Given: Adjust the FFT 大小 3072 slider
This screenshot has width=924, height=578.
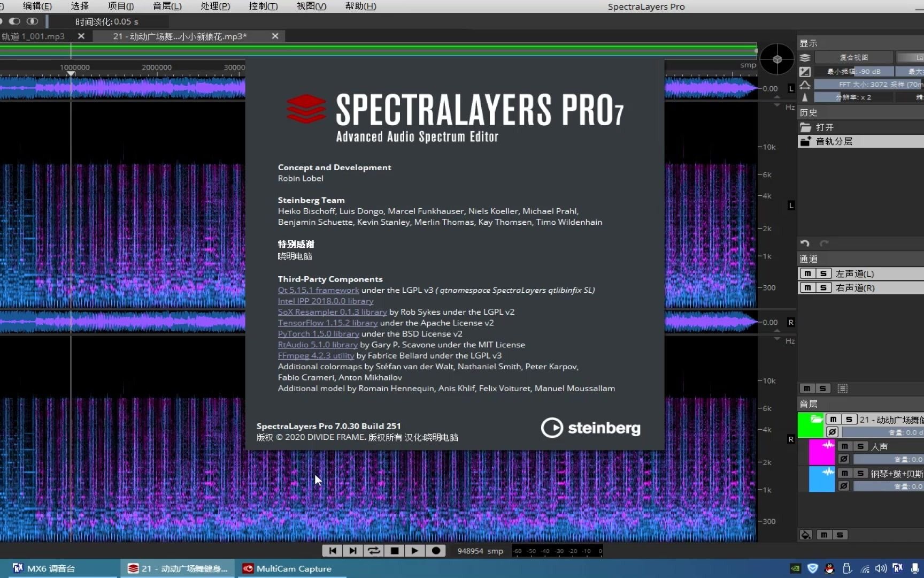Looking at the screenshot, I should [869, 84].
